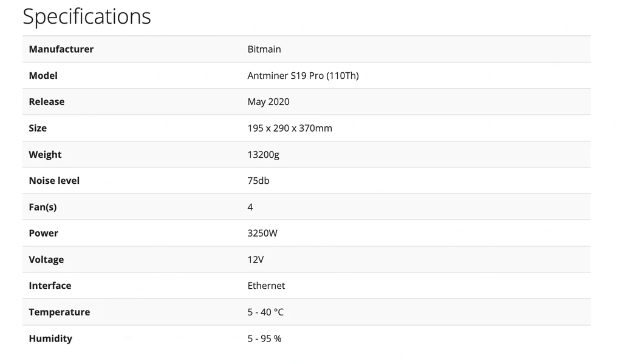Image resolution: width=622 pixels, height=364 pixels.
Task: Click the Noise level label
Action: [x=54, y=181]
